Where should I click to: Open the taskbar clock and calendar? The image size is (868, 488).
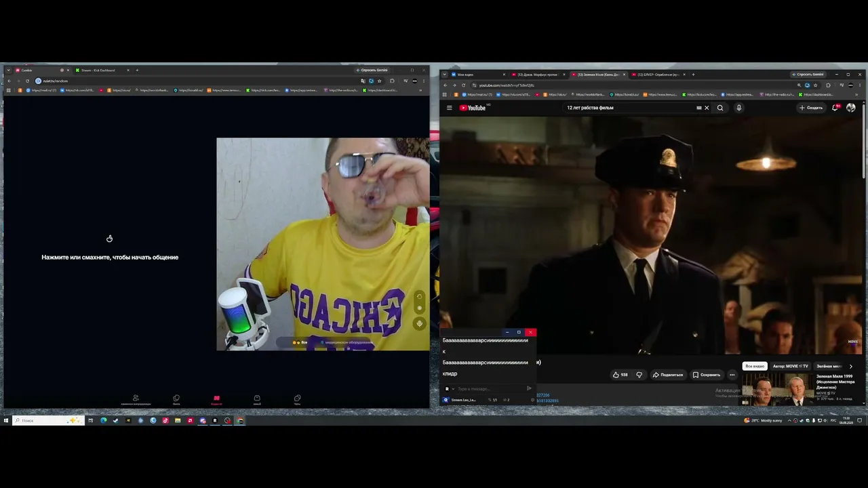point(846,420)
